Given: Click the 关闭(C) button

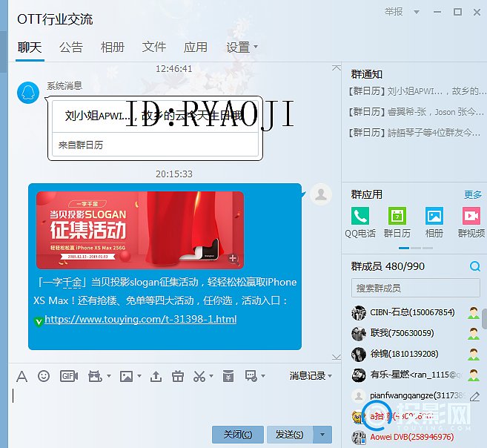Looking at the screenshot, I should tap(238, 435).
